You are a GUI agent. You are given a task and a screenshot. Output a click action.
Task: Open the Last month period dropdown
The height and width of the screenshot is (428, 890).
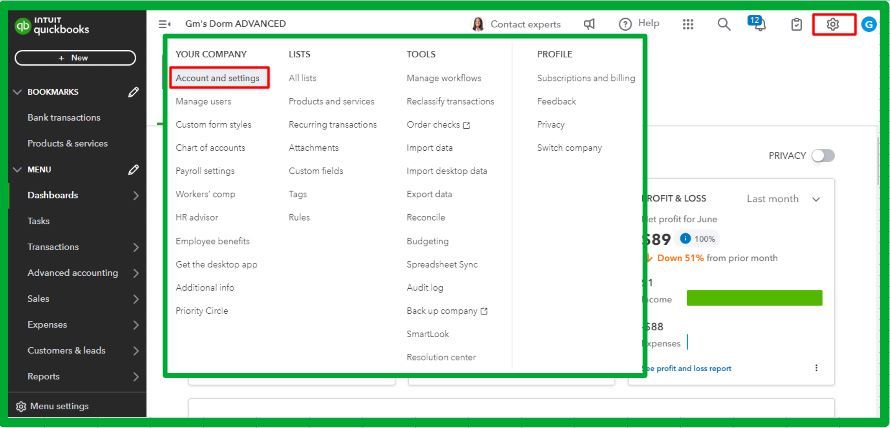pyautogui.click(x=783, y=199)
